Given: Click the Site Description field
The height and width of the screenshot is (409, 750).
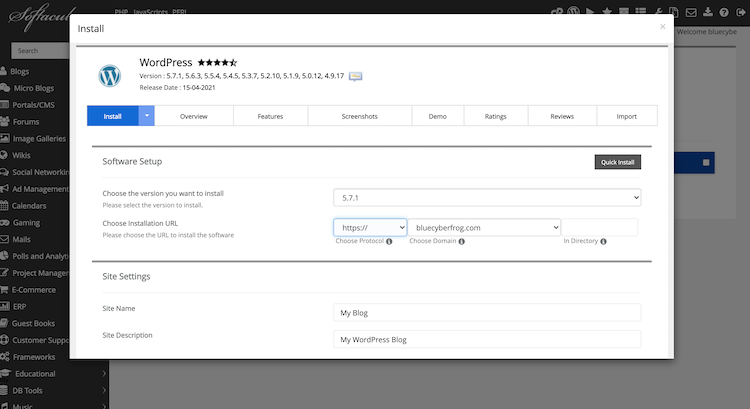Looking at the screenshot, I should click(x=487, y=340).
